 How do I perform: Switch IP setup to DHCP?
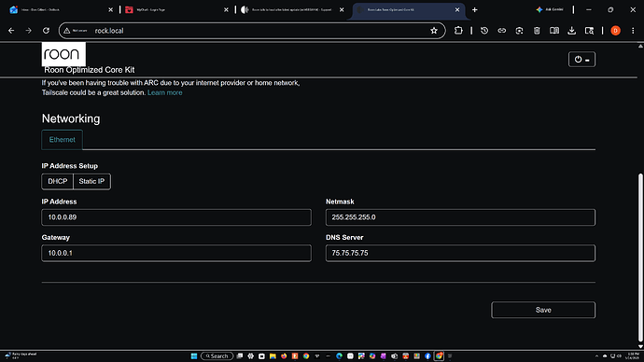pyautogui.click(x=57, y=181)
